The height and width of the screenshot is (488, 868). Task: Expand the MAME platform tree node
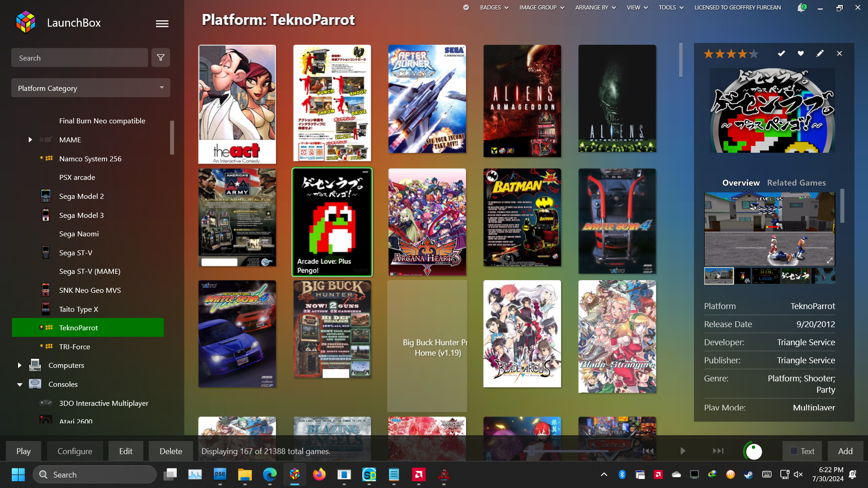click(x=30, y=140)
